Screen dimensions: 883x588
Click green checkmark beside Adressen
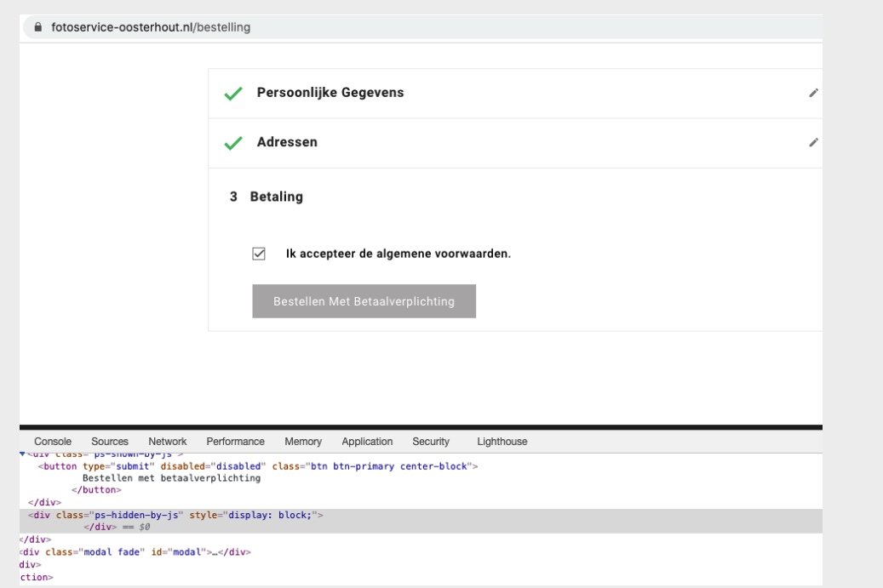233,143
